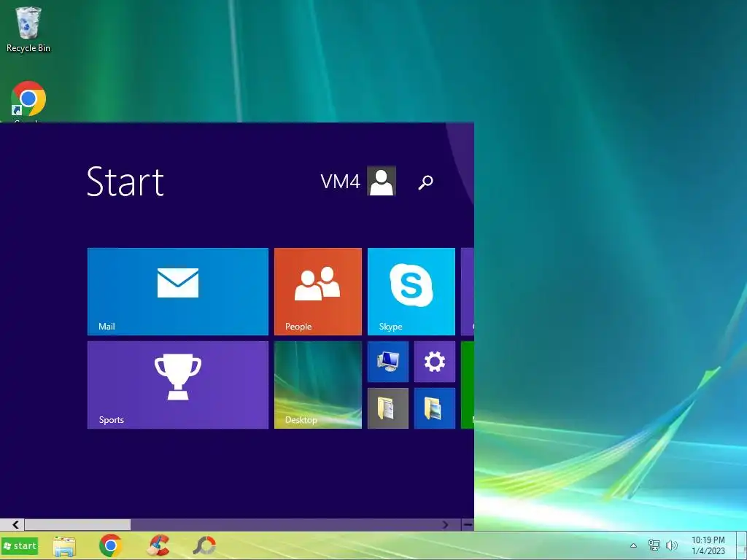Open the ring-shaped app icon on the taskbar
This screenshot has width=747, height=560.
click(x=204, y=545)
